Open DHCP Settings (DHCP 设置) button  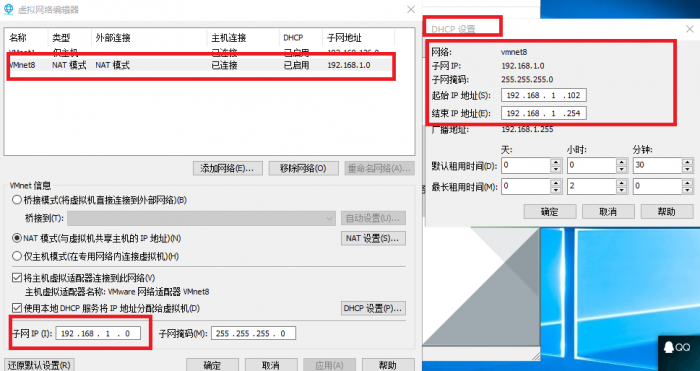click(x=373, y=308)
